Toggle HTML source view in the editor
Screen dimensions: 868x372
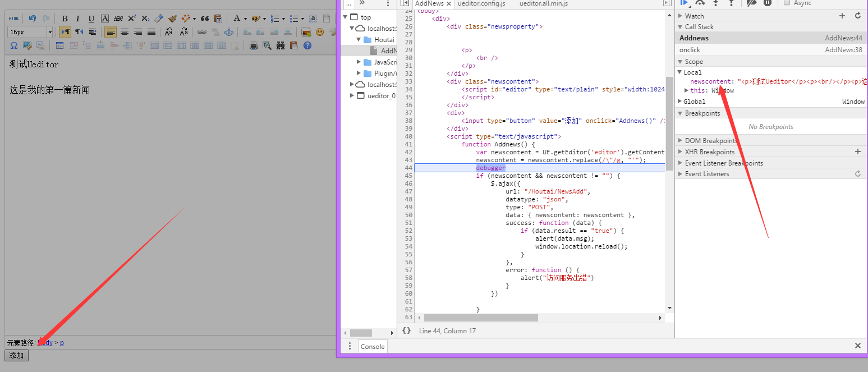coord(13,18)
